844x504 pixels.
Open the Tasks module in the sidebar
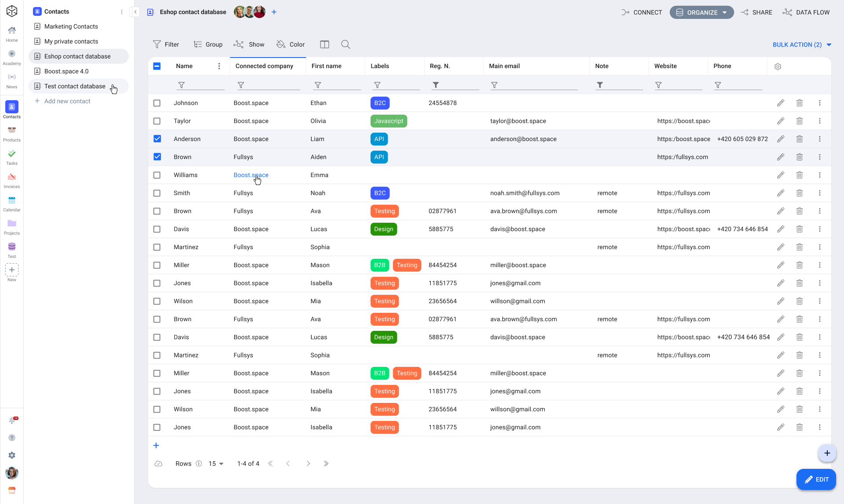pos(11,156)
